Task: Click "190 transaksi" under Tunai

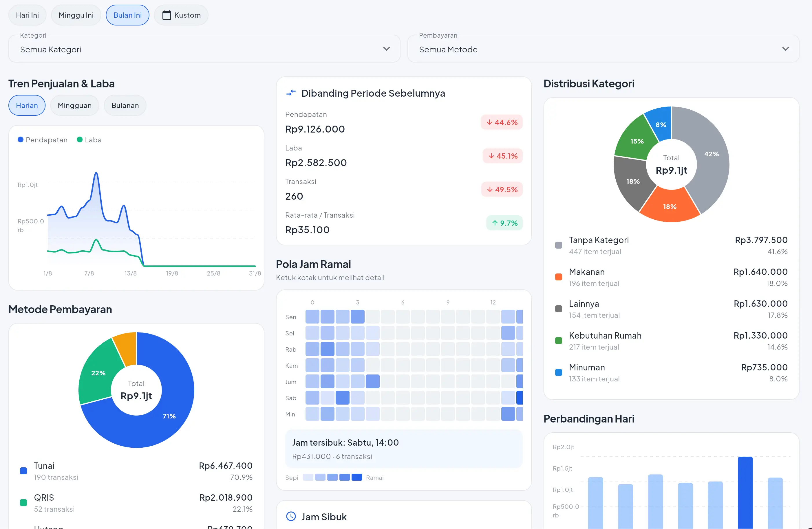Action: coord(56,477)
